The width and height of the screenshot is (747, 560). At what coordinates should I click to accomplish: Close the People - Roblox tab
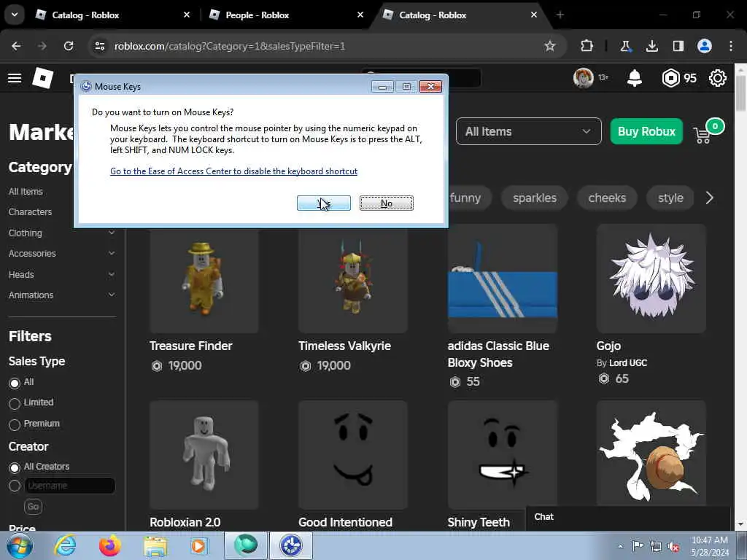[360, 15]
